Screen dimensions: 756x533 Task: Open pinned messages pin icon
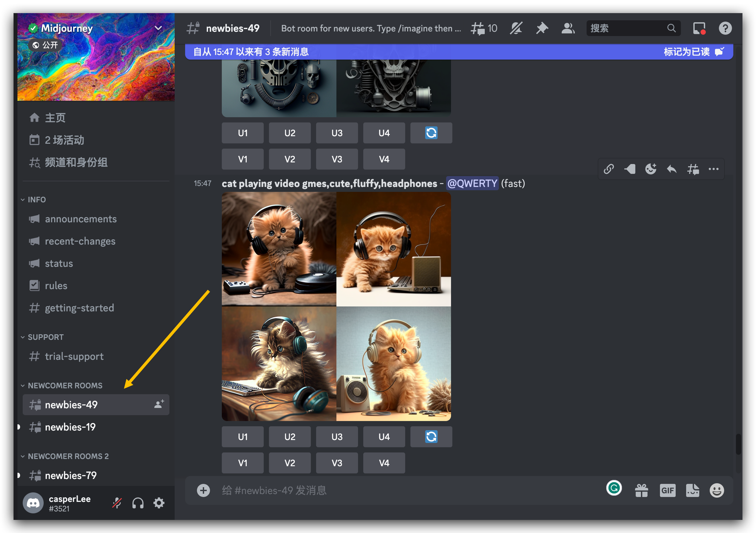[x=542, y=28]
